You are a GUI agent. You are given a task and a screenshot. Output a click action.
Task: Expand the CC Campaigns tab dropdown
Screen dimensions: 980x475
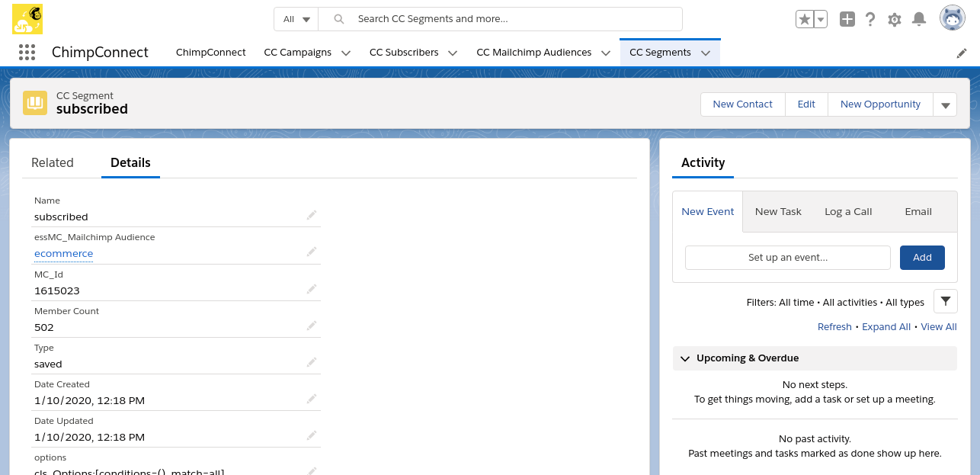(x=346, y=53)
